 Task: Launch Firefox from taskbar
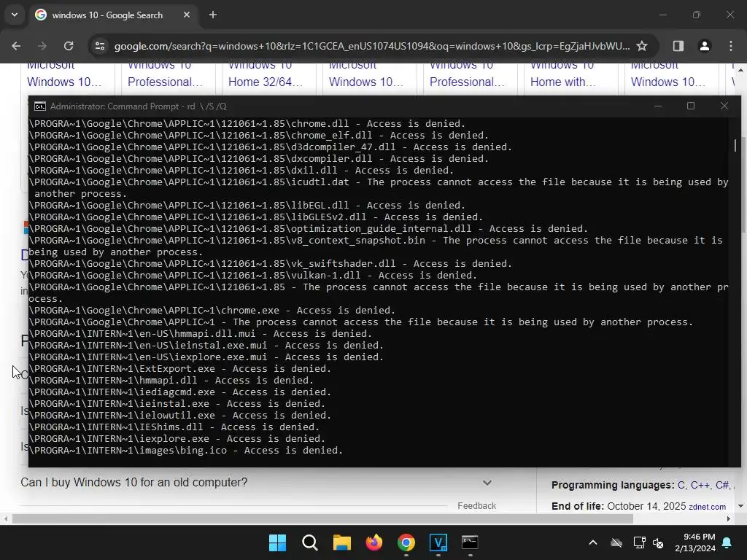coord(374,542)
